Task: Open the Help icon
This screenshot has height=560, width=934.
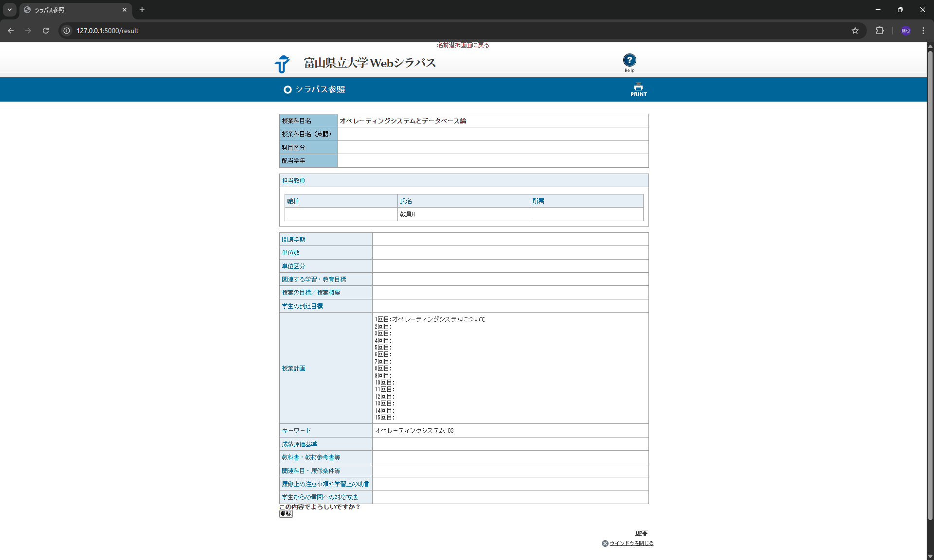Action: [x=629, y=61]
